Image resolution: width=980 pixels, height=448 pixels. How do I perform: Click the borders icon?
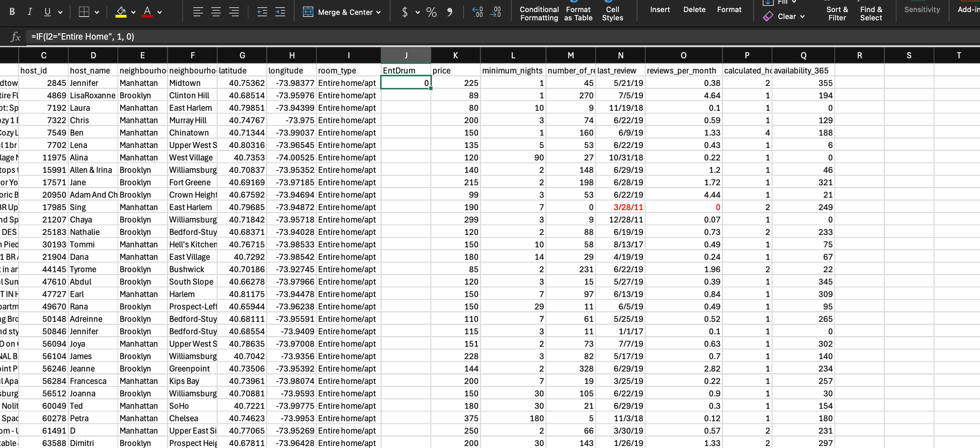pos(84,12)
